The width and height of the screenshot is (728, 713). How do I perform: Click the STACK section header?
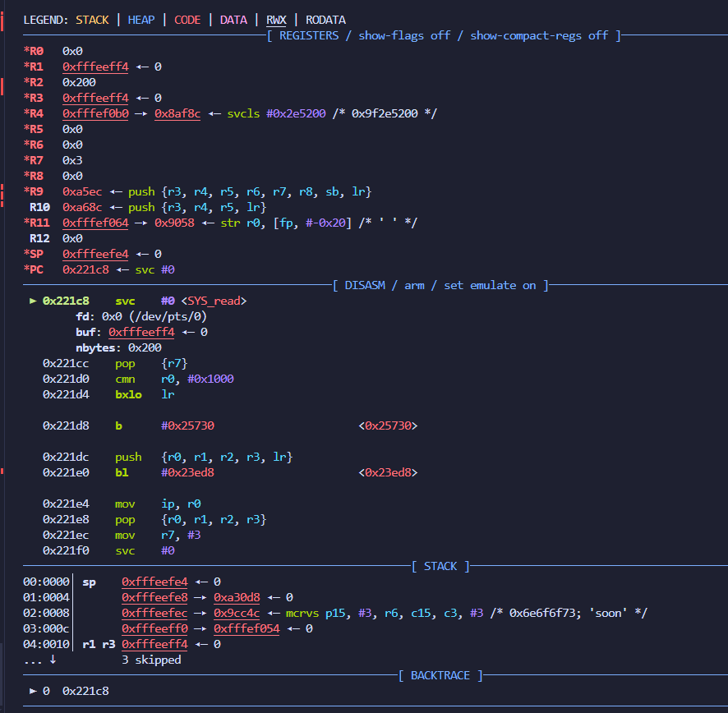coord(440,566)
